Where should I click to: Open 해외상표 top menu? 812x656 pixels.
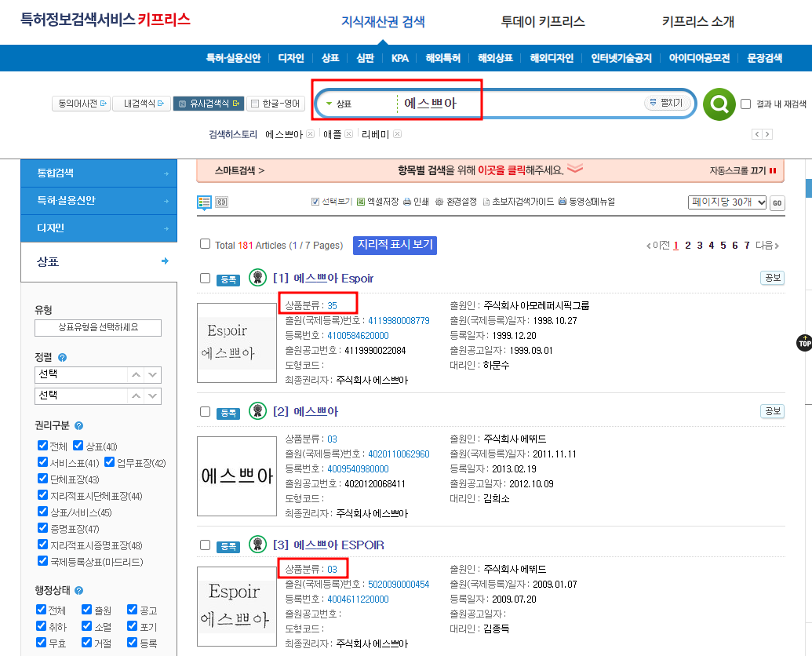[496, 58]
